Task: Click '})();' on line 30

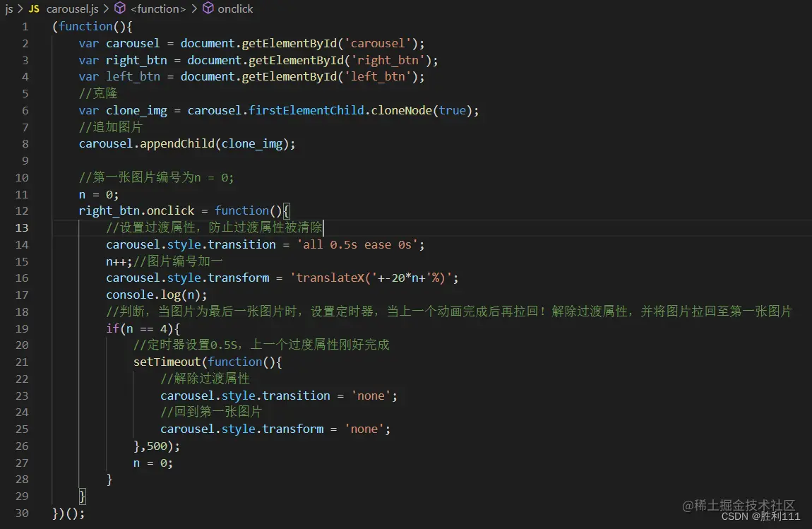Action: (68, 513)
